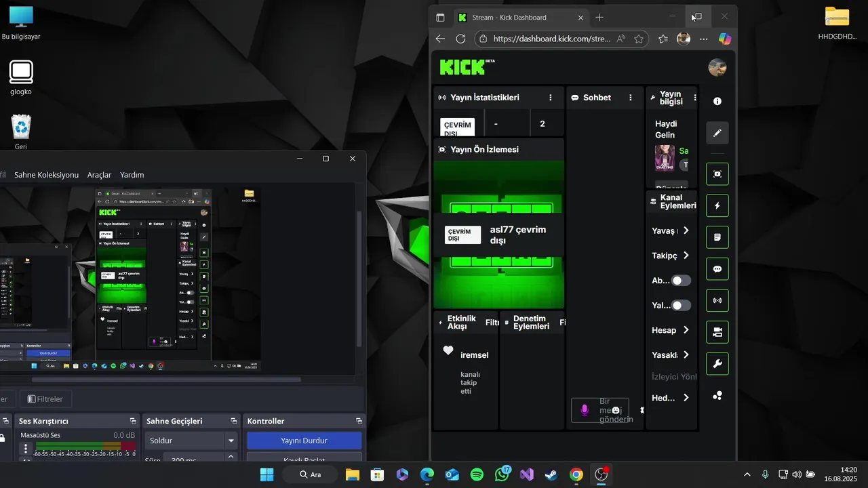
Task: Refresh the Kick Dashboard page
Action: (460, 39)
